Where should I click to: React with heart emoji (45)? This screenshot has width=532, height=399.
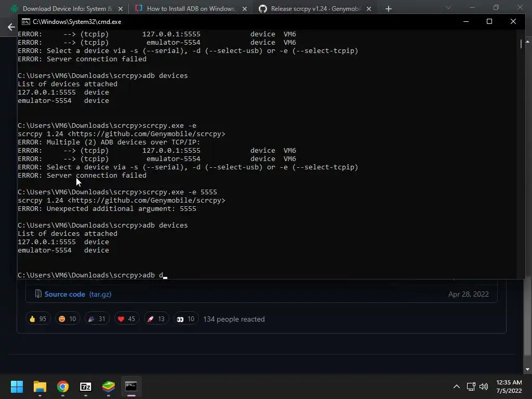click(127, 318)
